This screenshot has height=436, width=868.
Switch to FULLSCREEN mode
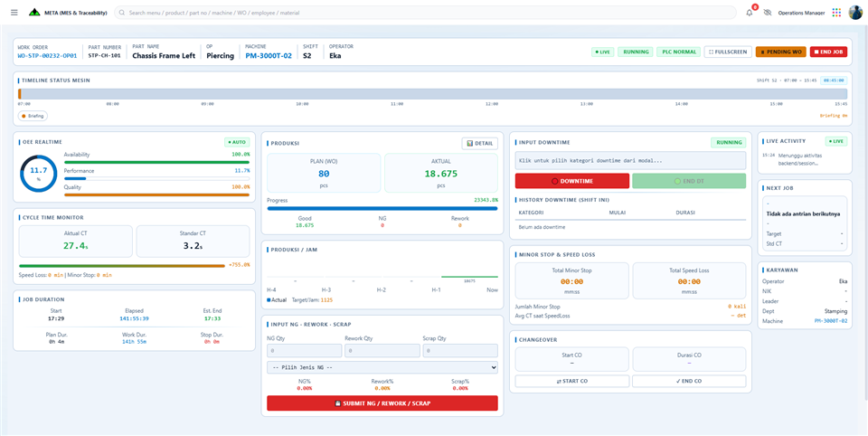[728, 52]
